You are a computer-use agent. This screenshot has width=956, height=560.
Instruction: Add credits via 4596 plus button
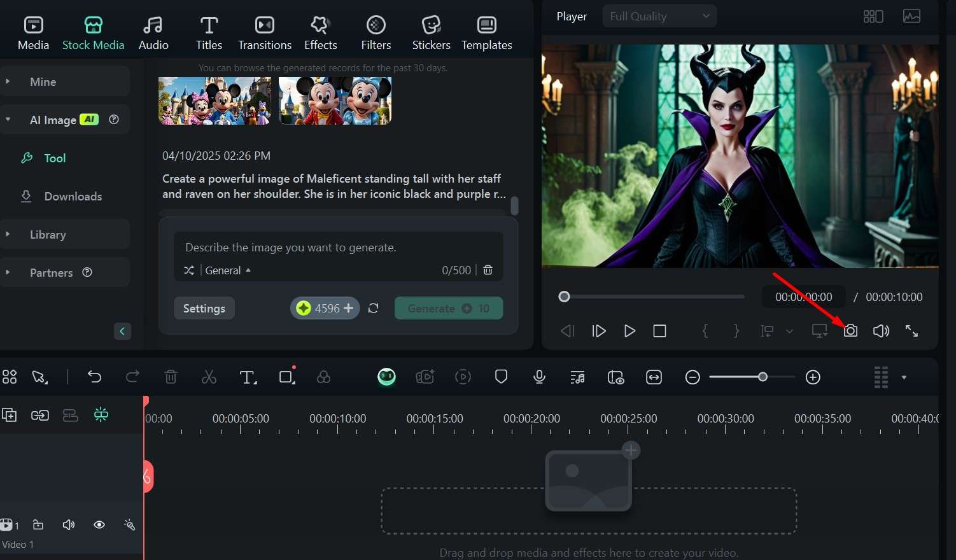tap(348, 308)
